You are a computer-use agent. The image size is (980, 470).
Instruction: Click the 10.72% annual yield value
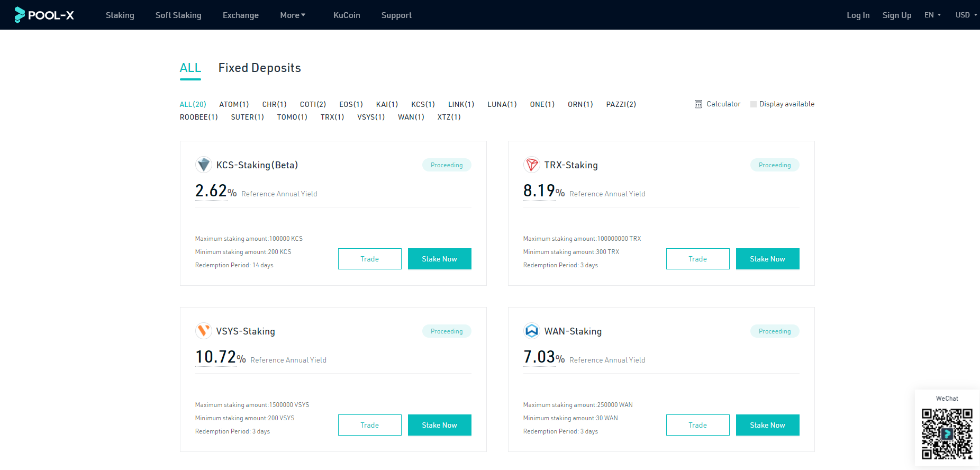pos(221,357)
